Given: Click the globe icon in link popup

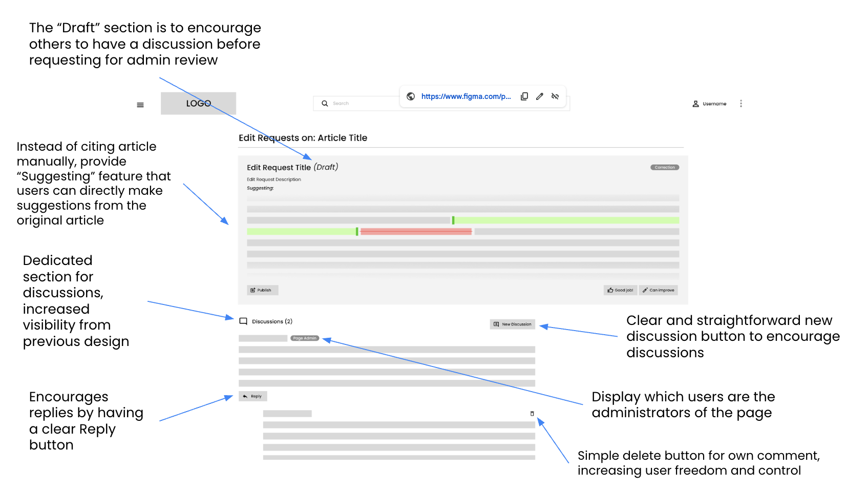Looking at the screenshot, I should [411, 96].
